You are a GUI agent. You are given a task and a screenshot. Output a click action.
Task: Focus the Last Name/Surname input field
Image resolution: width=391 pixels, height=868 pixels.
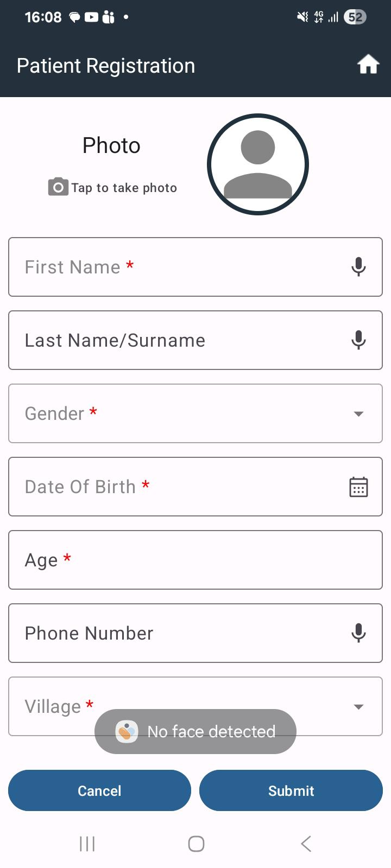195,340
